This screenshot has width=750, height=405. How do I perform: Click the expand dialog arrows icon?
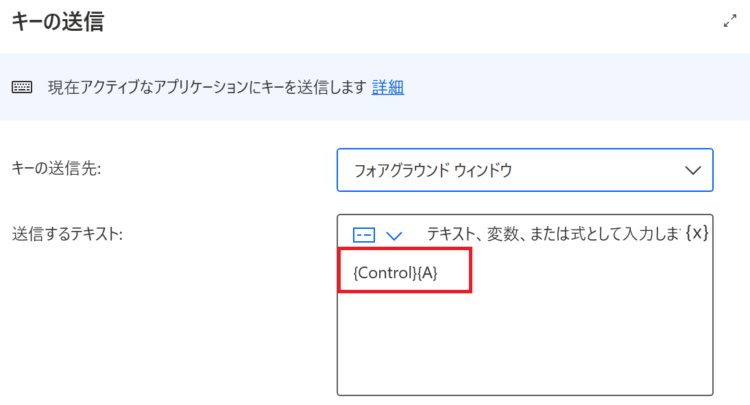coord(730,21)
